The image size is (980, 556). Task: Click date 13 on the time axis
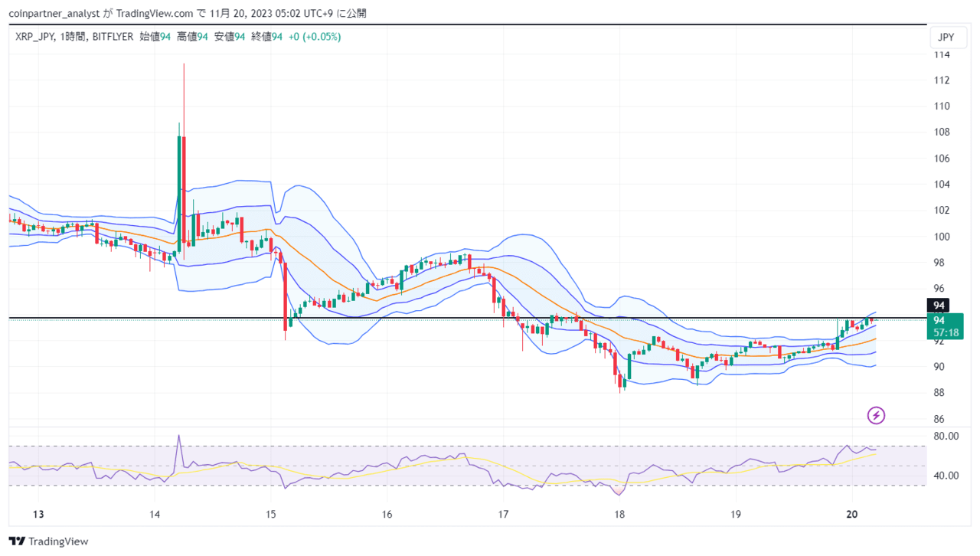pyautogui.click(x=39, y=514)
